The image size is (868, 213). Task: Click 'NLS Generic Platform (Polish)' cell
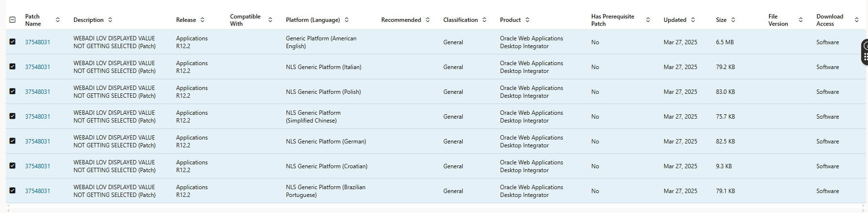(x=323, y=92)
